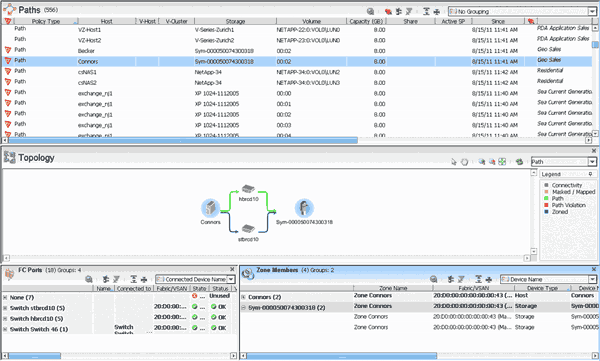Collapse the Sym-000050074300318 (2) zone group

243,307
